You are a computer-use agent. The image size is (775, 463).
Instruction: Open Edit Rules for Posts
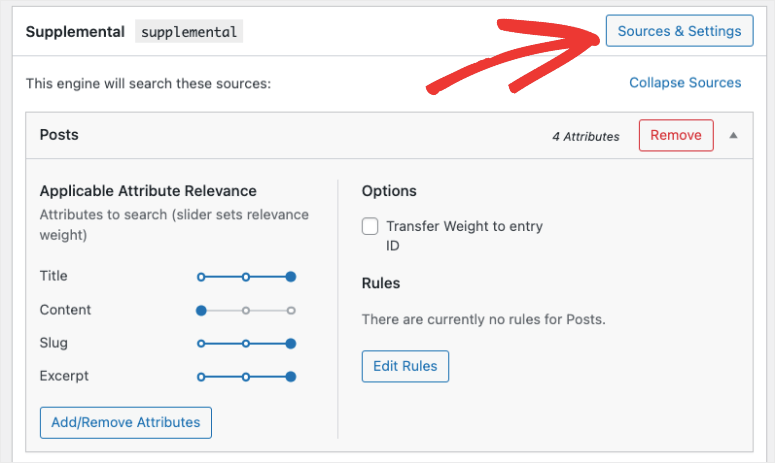[x=405, y=366]
